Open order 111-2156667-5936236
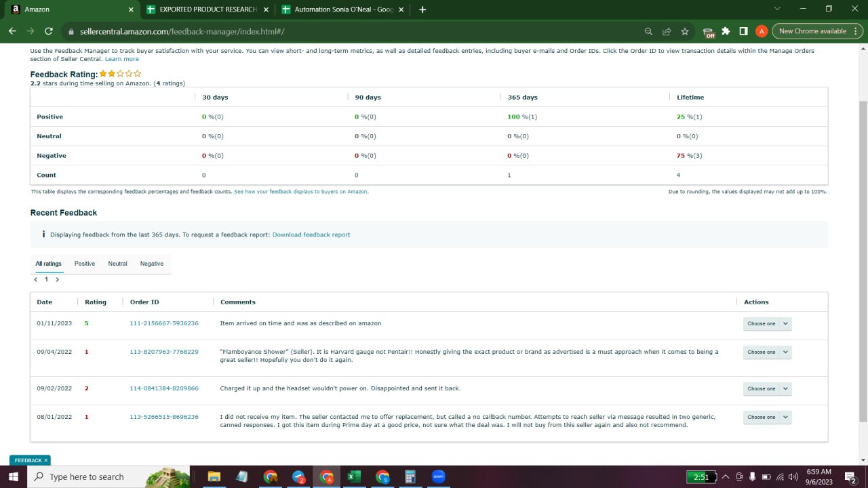868x488 pixels. 164,323
